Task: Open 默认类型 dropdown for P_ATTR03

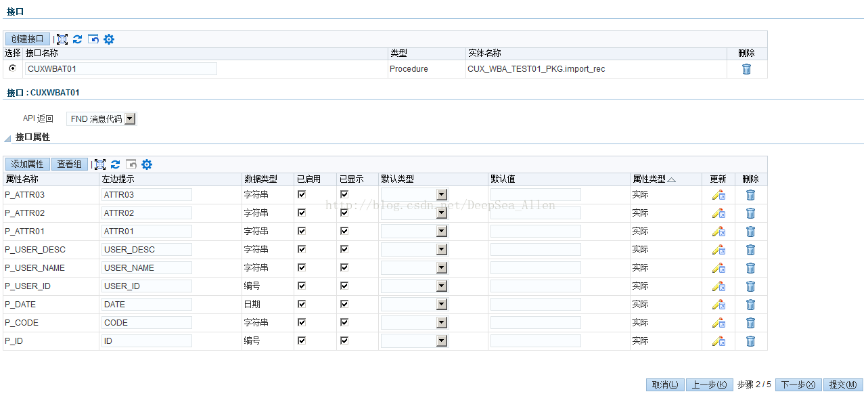Action: [414, 195]
